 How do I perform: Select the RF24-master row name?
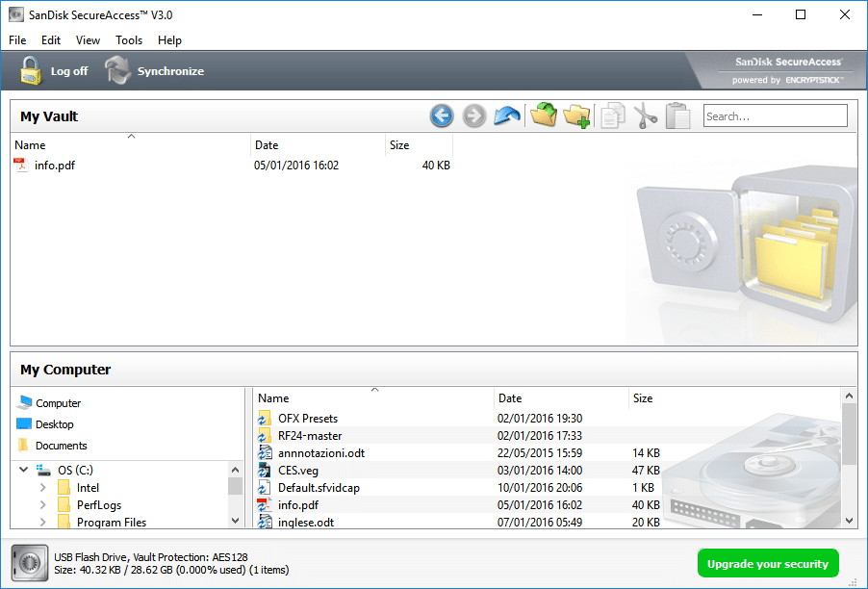tap(310, 436)
